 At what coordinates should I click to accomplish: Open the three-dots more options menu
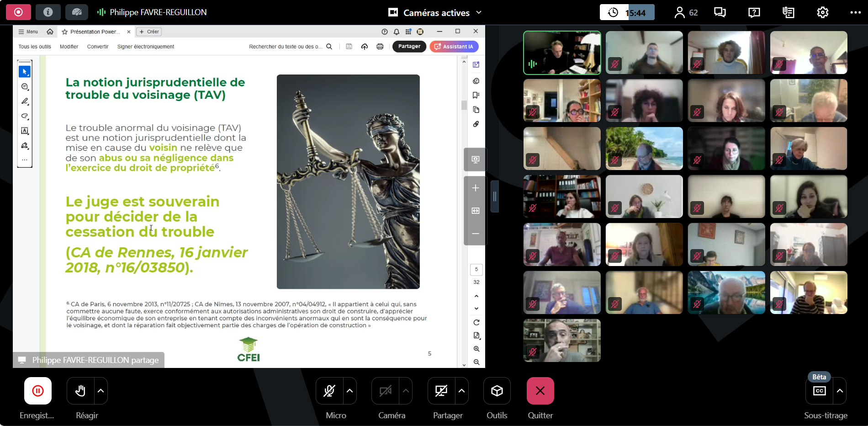coord(855,12)
